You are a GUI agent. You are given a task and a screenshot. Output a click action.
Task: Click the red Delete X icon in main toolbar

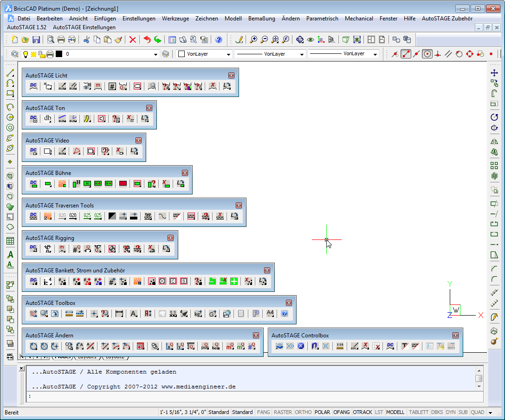point(133,40)
